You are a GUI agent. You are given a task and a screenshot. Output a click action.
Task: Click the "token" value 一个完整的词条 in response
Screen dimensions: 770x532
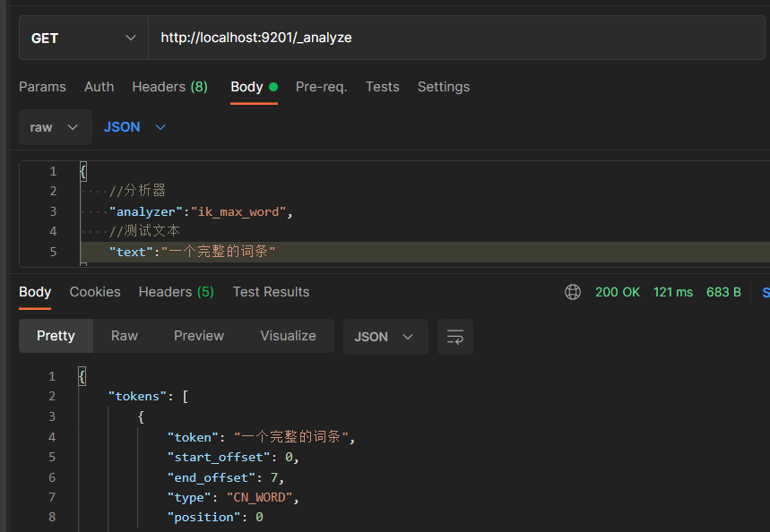(x=291, y=437)
